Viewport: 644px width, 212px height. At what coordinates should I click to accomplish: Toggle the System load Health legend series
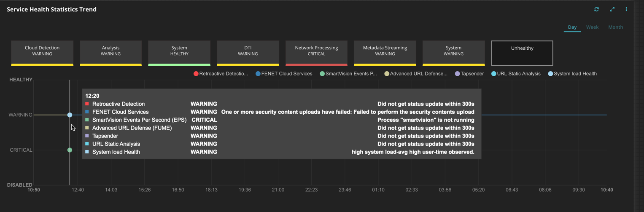[572, 74]
